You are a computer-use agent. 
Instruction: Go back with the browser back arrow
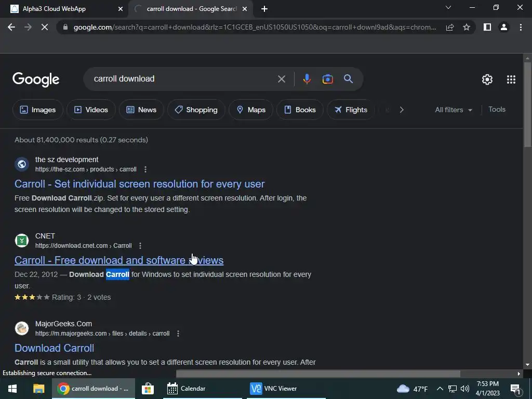tap(11, 27)
